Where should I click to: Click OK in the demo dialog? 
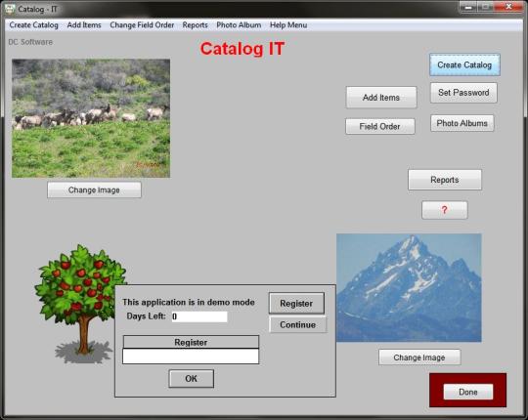pyautogui.click(x=191, y=379)
